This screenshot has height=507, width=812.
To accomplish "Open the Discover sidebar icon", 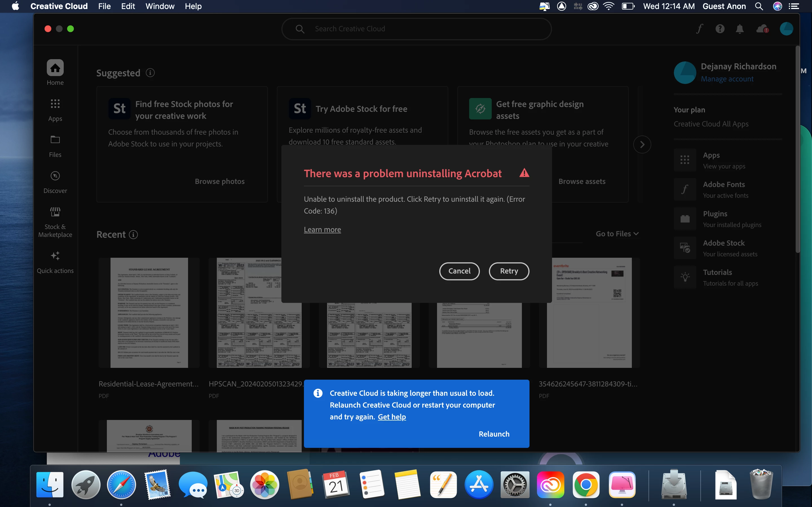I will pyautogui.click(x=55, y=182).
